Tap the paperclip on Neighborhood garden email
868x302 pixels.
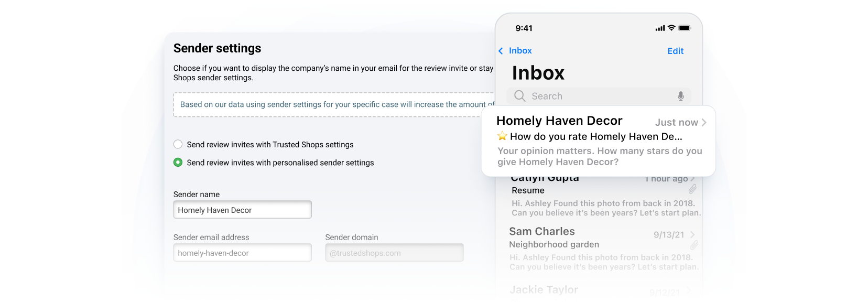point(694,245)
